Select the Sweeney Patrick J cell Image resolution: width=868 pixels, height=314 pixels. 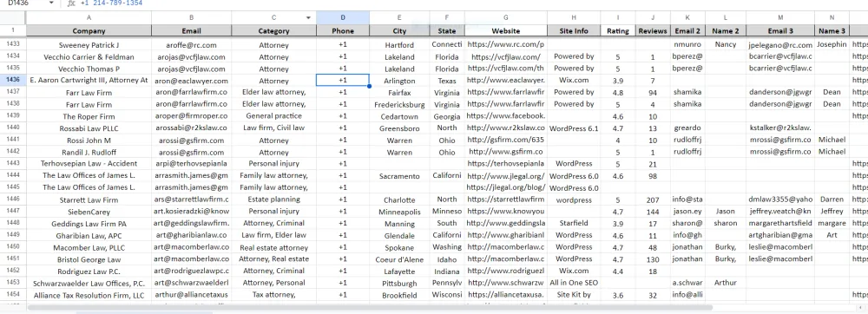[89, 45]
